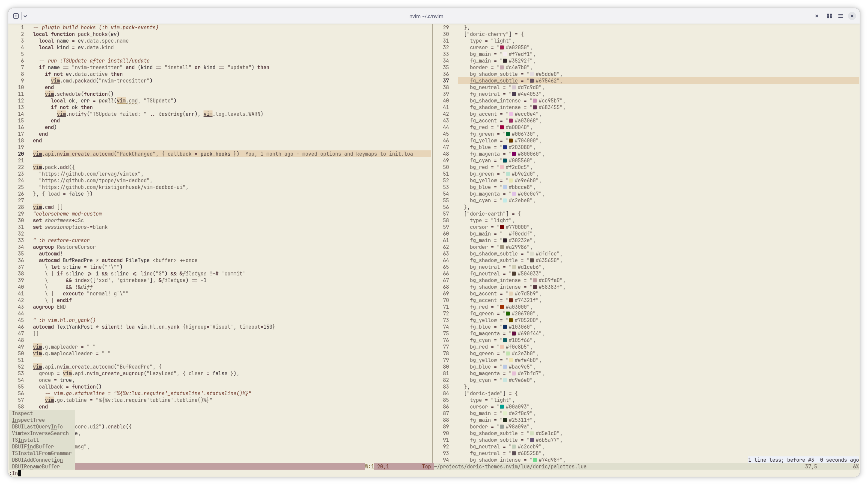Choose InspectTree from the completion list
Image resolution: width=868 pixels, height=485 pixels.
[x=28, y=420]
